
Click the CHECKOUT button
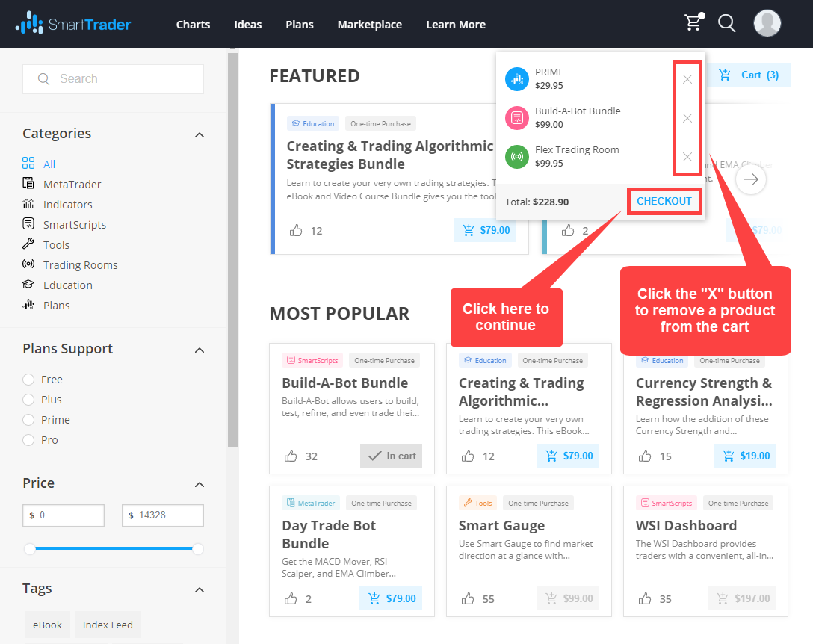pyautogui.click(x=664, y=201)
